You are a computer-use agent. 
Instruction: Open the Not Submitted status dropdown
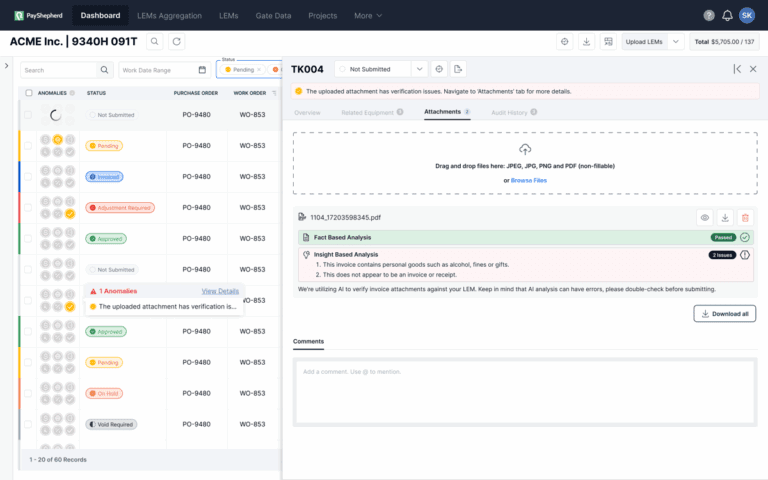pos(419,69)
